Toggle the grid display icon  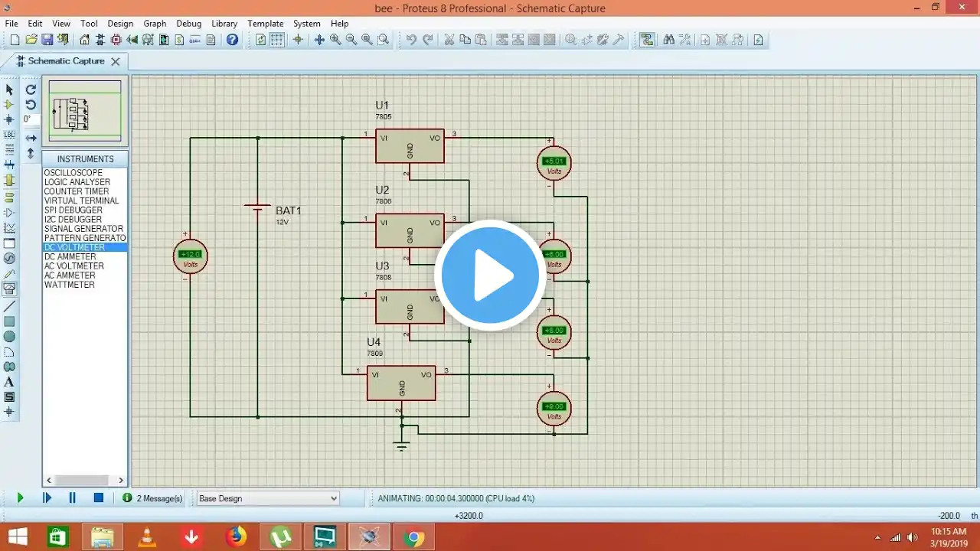click(x=277, y=40)
